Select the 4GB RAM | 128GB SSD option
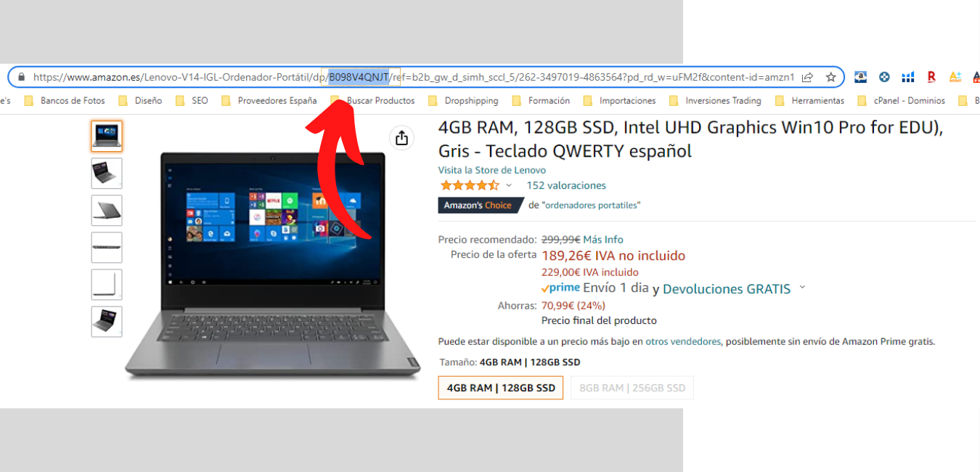 [x=501, y=388]
